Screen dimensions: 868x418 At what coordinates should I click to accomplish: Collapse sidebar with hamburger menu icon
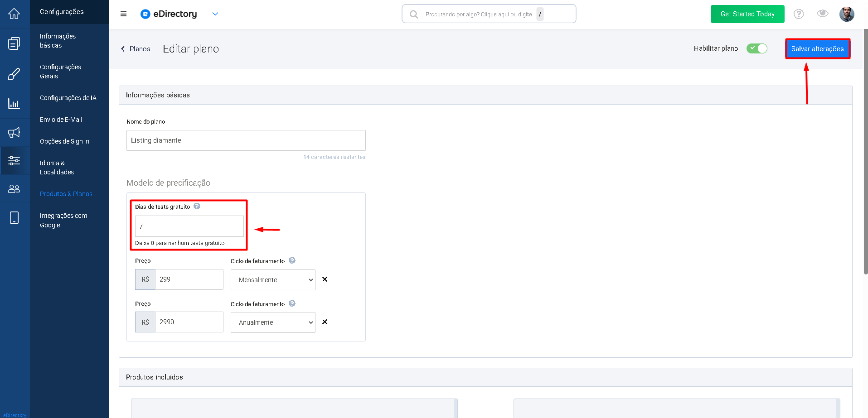[x=123, y=14]
